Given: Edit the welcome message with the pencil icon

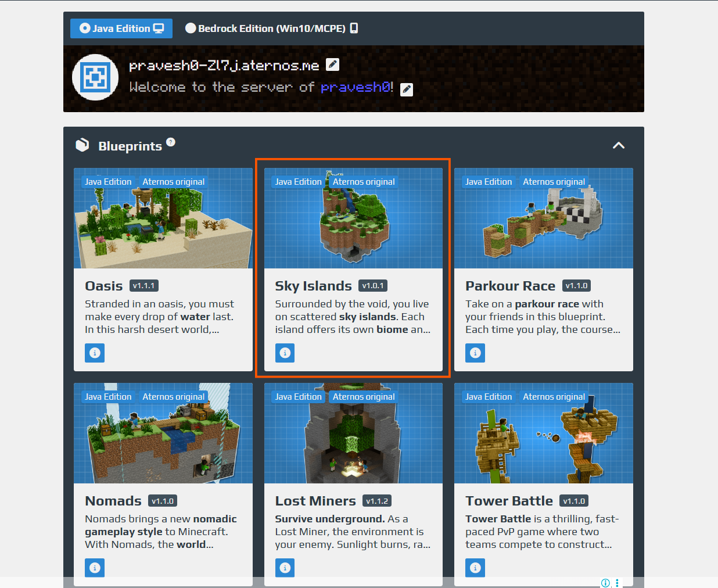Looking at the screenshot, I should (x=407, y=89).
